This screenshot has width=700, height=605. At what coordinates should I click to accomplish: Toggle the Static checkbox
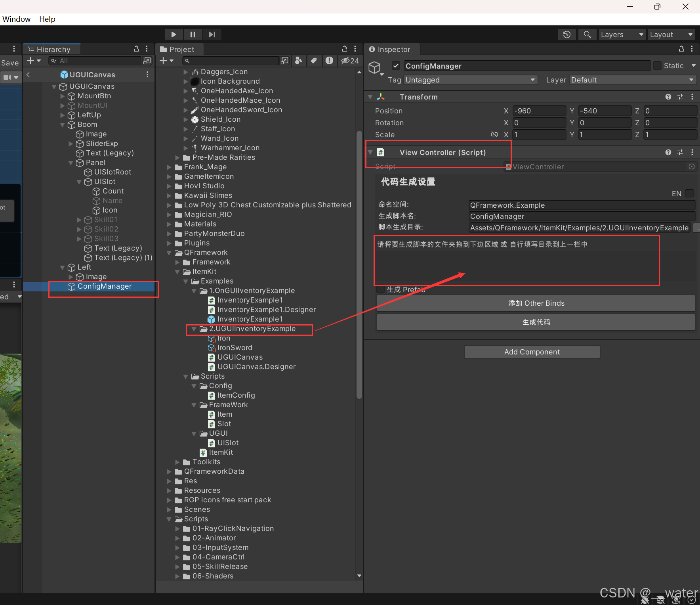[657, 66]
